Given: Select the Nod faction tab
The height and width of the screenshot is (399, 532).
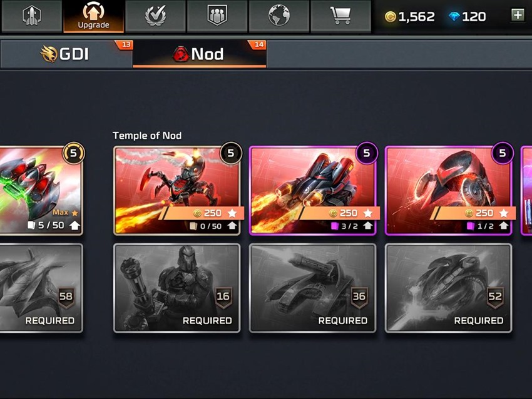Looking at the screenshot, I should click(200, 54).
